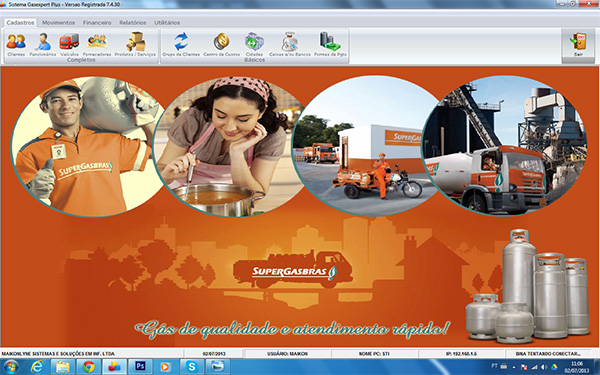
Task: Click the volume icon in system tray
Action: tap(544, 367)
